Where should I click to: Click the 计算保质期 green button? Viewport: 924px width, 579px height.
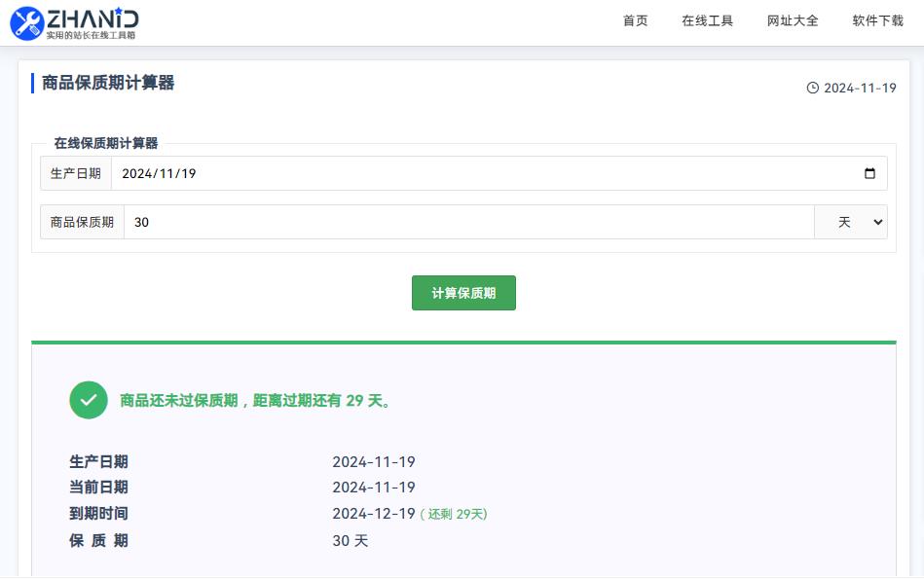[x=463, y=293]
